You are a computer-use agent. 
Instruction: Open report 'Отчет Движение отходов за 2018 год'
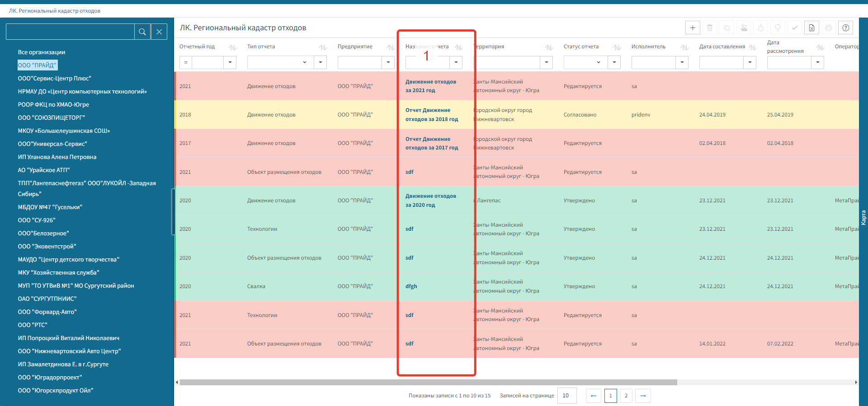[431, 115]
